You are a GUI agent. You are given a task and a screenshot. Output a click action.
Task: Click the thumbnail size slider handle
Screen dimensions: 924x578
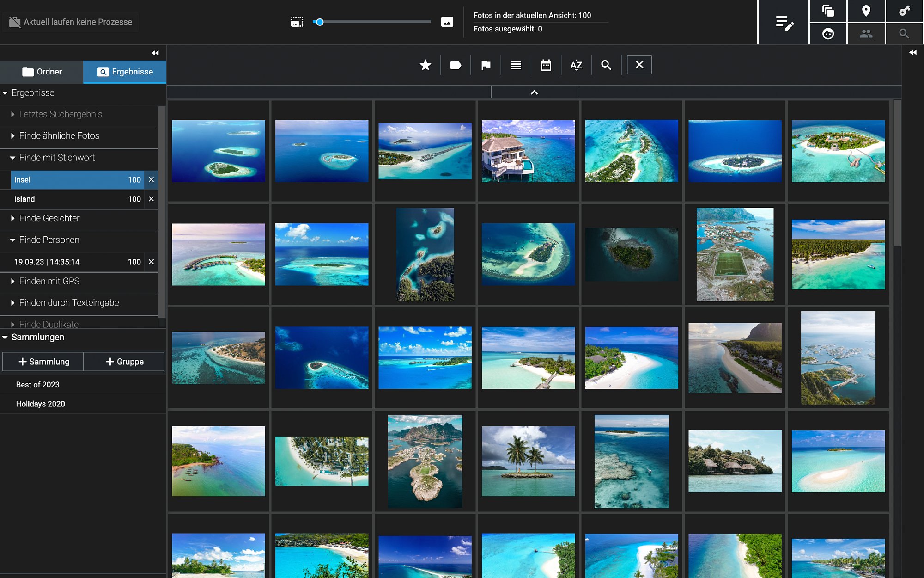click(319, 22)
